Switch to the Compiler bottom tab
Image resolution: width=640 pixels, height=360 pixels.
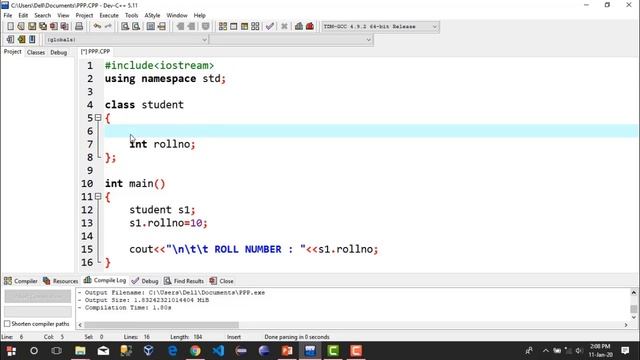(21, 281)
